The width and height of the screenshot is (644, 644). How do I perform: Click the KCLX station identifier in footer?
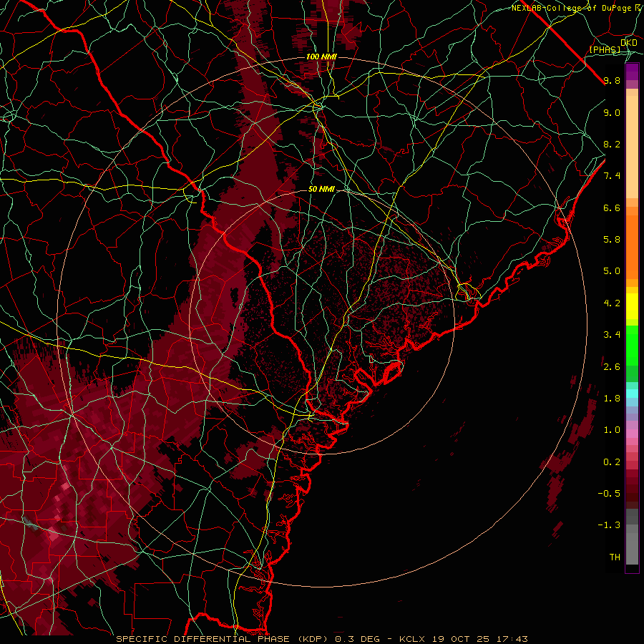click(x=413, y=639)
